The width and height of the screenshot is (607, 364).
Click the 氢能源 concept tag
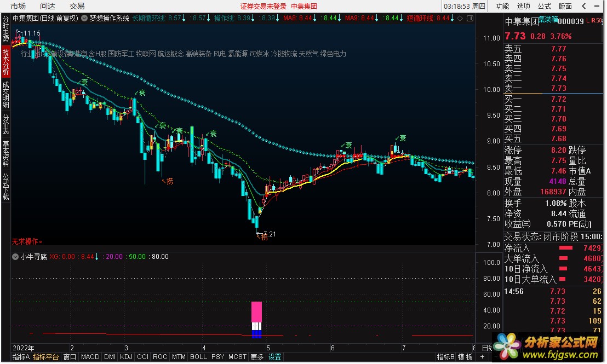click(x=238, y=54)
